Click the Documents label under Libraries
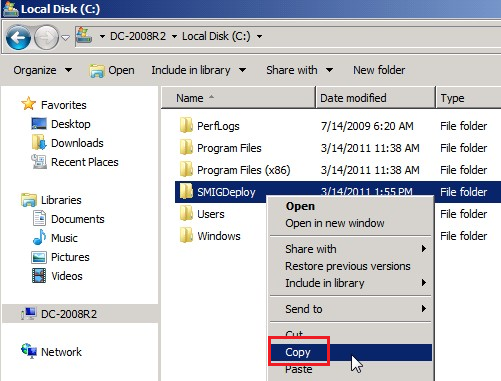 click(78, 219)
